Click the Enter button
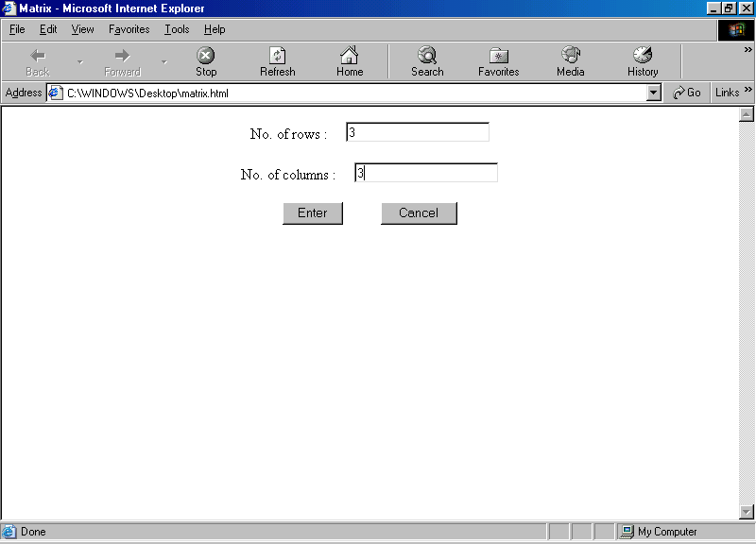This screenshot has height=544, width=756. pyautogui.click(x=313, y=213)
